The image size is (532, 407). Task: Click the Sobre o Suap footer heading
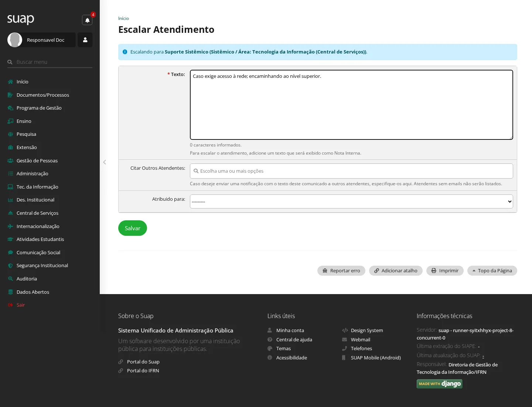pyautogui.click(x=136, y=316)
